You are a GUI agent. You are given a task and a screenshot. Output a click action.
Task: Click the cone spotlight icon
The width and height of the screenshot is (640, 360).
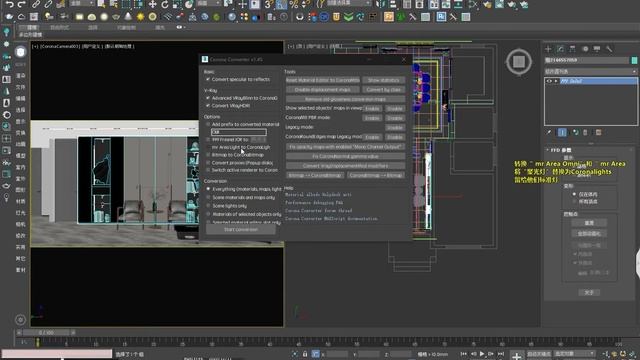(x=128, y=17)
